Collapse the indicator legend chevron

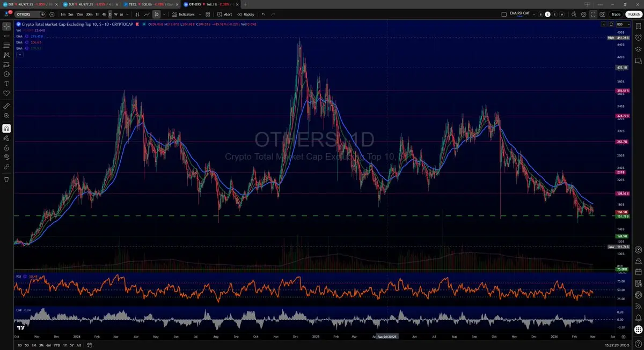tap(20, 54)
